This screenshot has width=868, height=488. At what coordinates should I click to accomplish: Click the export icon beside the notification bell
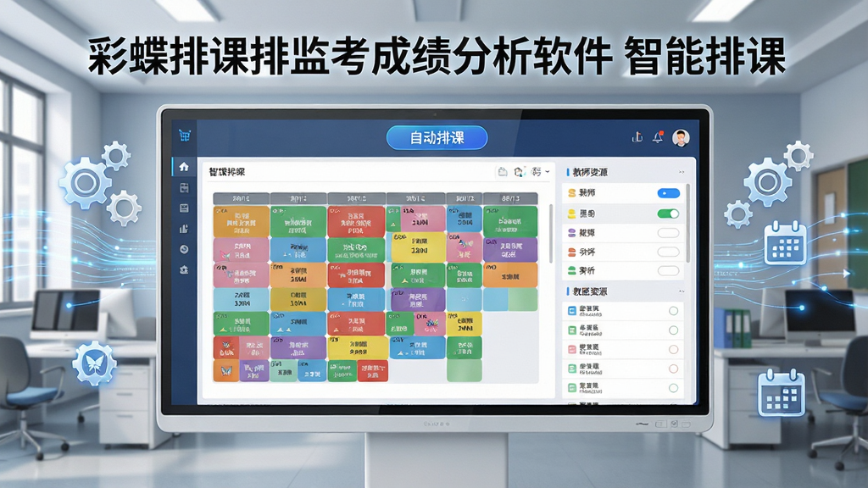[637, 137]
